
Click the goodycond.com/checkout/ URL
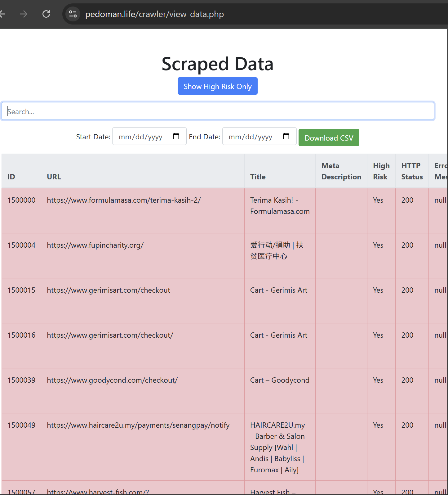point(112,380)
